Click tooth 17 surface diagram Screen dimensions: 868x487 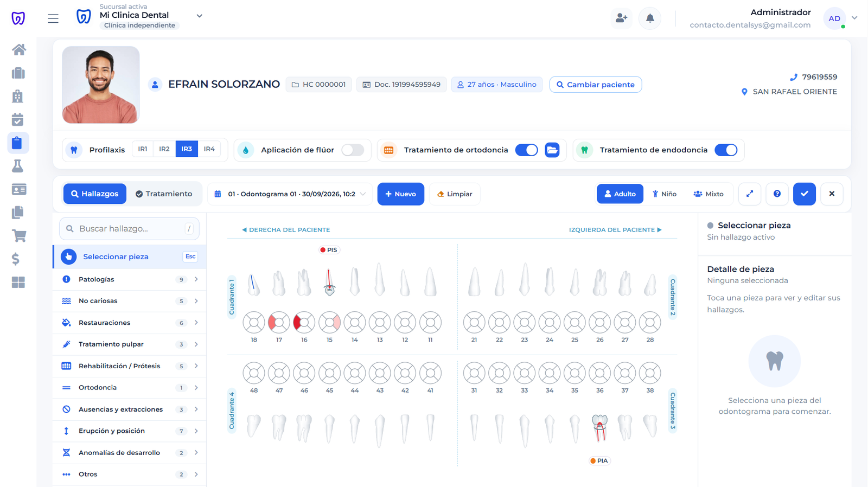tap(279, 323)
